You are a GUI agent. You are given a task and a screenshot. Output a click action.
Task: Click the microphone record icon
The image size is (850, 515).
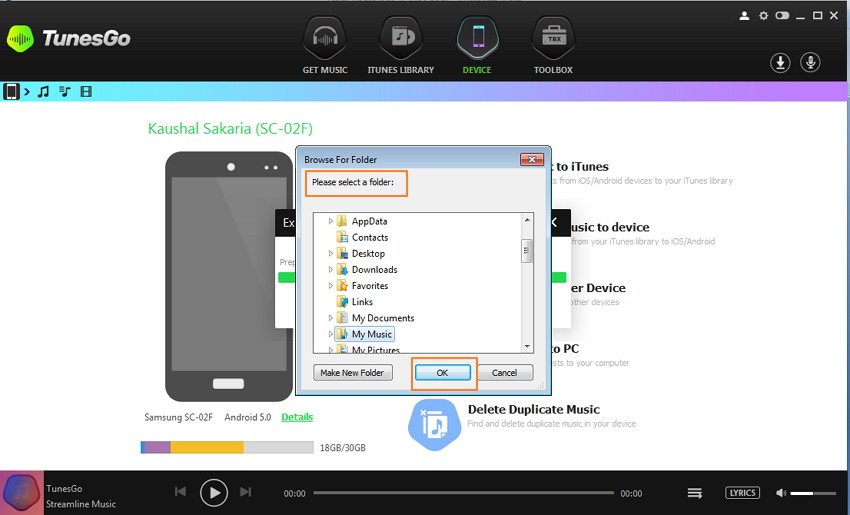(810, 63)
